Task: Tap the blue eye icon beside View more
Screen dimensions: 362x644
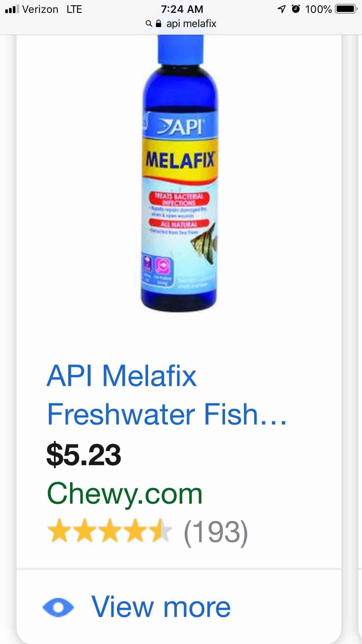Action: (x=58, y=607)
